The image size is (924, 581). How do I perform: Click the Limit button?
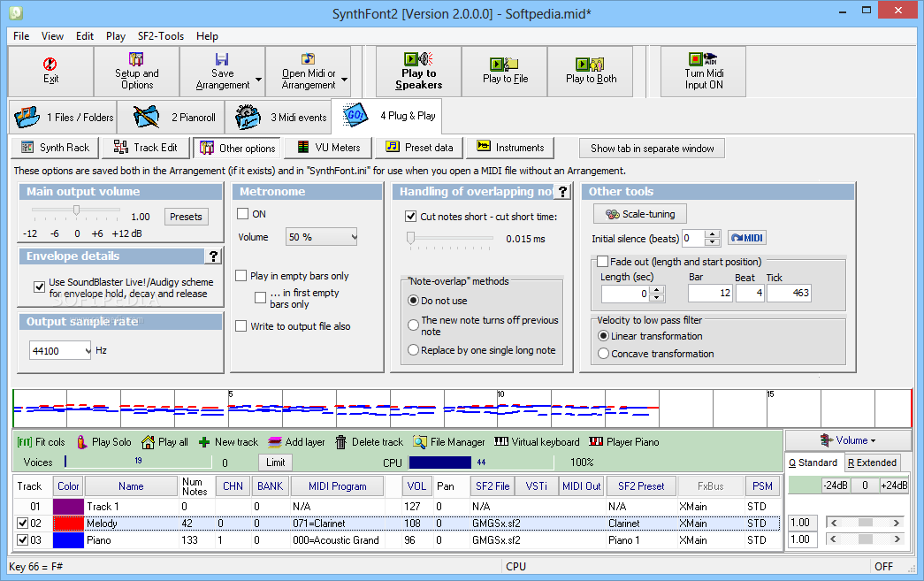275,463
